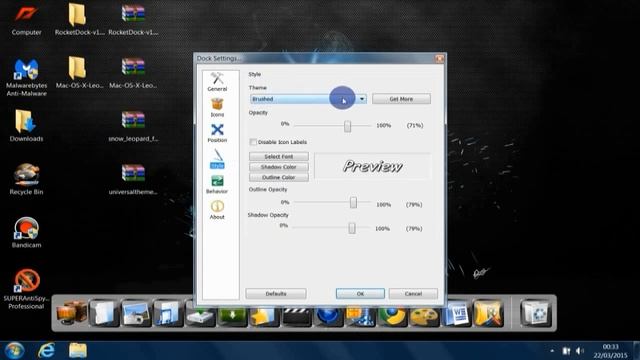Select the RocketDock-v1 archive on desktop
Screen dimensions: 640x360
point(133,19)
